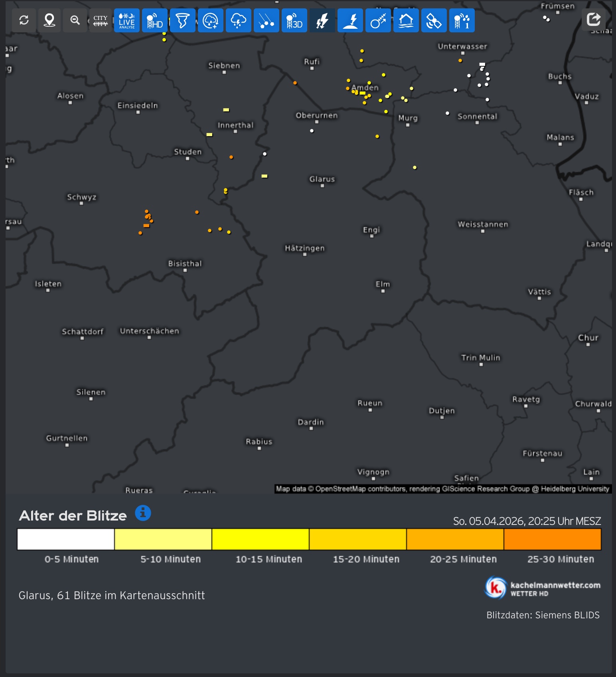Click the dark orange 25-30 Minuten swatch

pos(553,539)
